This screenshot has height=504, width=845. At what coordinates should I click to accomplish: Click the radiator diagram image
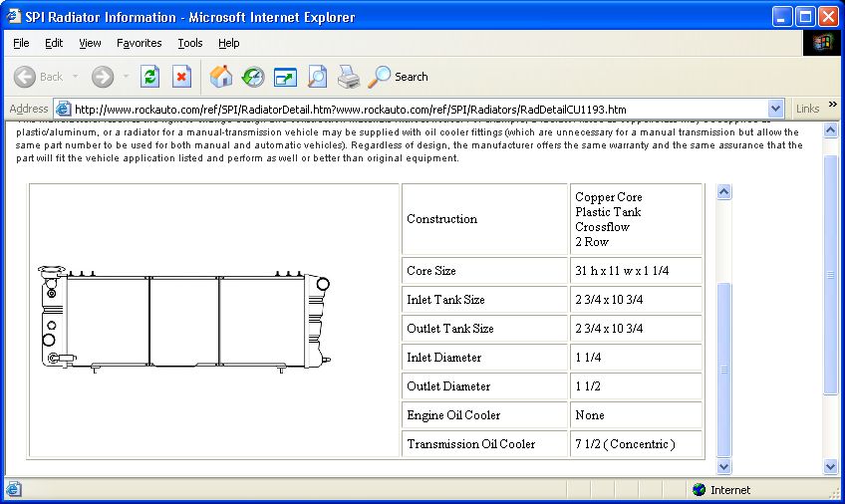click(184, 319)
